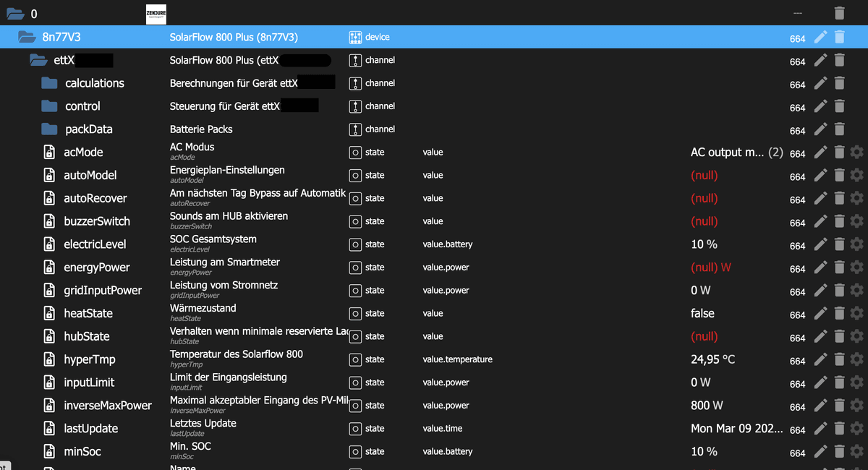This screenshot has height=470, width=868.
Task: Delete the inputLimit state
Action: (x=839, y=383)
